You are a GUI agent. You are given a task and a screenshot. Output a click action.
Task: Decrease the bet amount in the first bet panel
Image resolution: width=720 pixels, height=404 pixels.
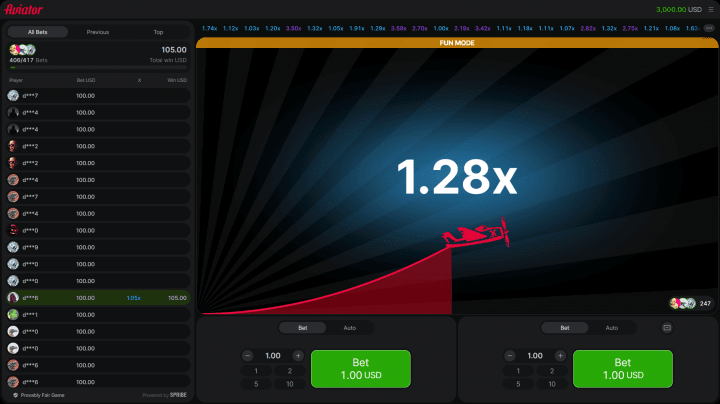pos(248,356)
